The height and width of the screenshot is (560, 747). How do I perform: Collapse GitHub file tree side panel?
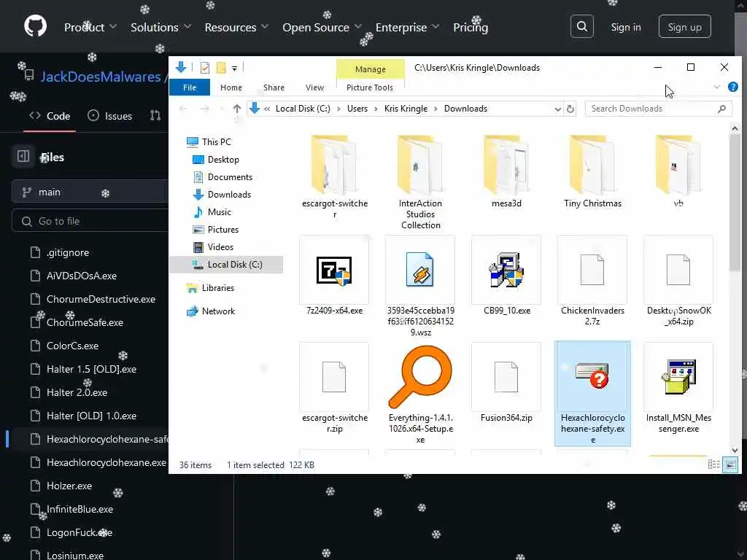pyautogui.click(x=23, y=156)
